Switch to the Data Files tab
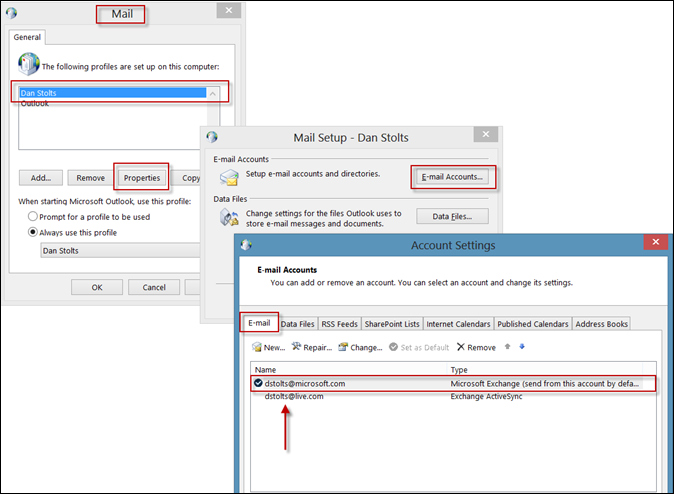Image resolution: width=674 pixels, height=494 pixels. click(x=297, y=324)
